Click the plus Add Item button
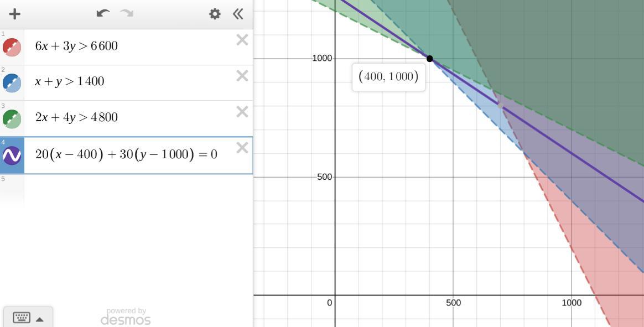The height and width of the screenshot is (327, 644). pos(15,14)
